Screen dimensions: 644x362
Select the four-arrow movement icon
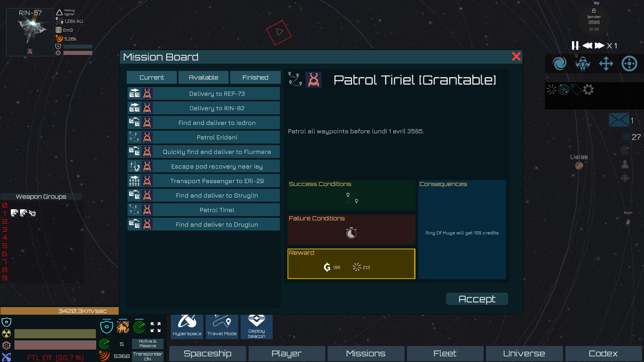coord(606,63)
